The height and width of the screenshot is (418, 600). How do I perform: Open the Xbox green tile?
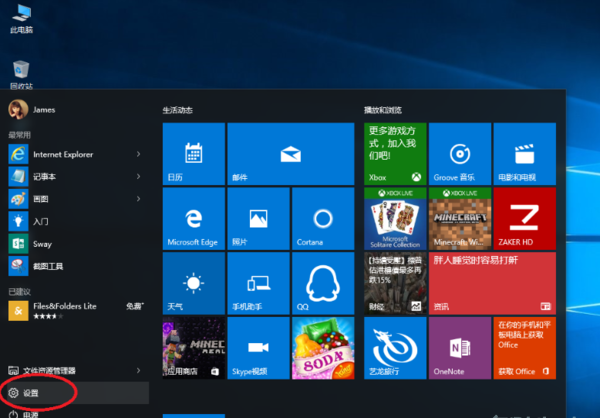pos(395,154)
